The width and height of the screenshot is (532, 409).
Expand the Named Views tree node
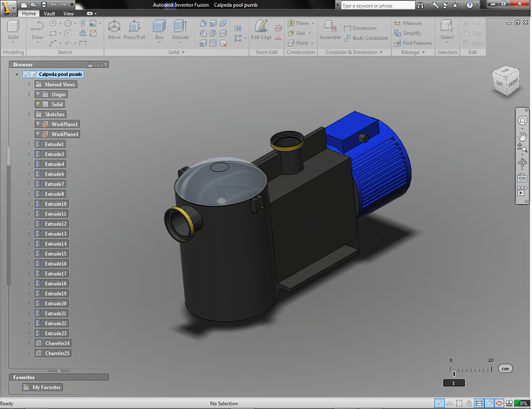coord(29,85)
